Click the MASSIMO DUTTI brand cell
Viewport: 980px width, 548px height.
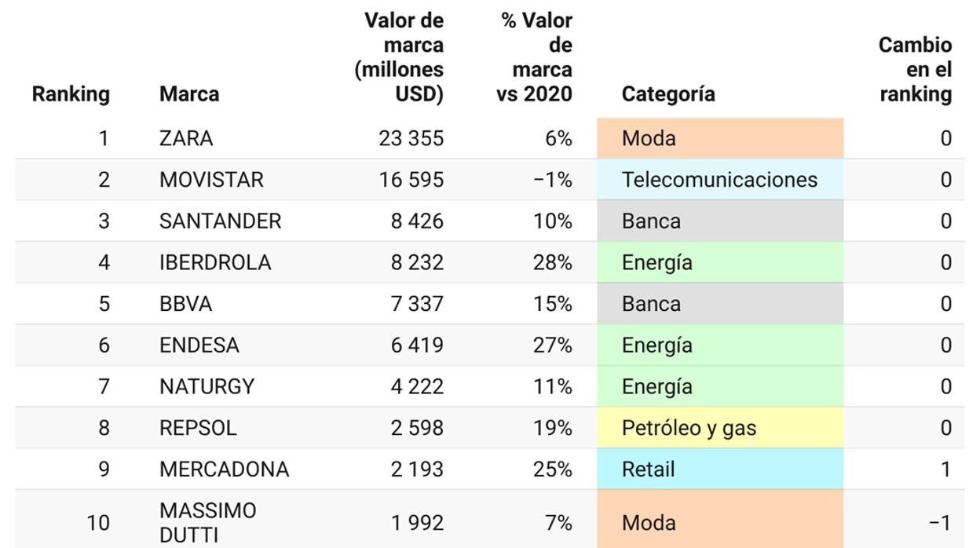207,522
